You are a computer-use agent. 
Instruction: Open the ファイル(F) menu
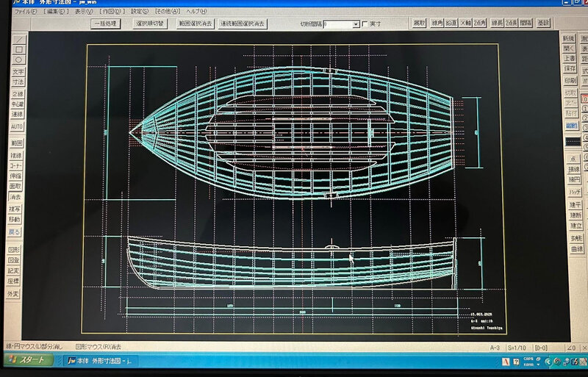(26, 11)
